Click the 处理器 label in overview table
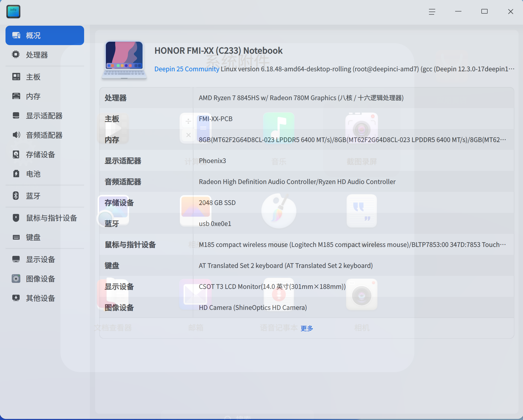Screen dimensions: 523x420 (x=116, y=98)
